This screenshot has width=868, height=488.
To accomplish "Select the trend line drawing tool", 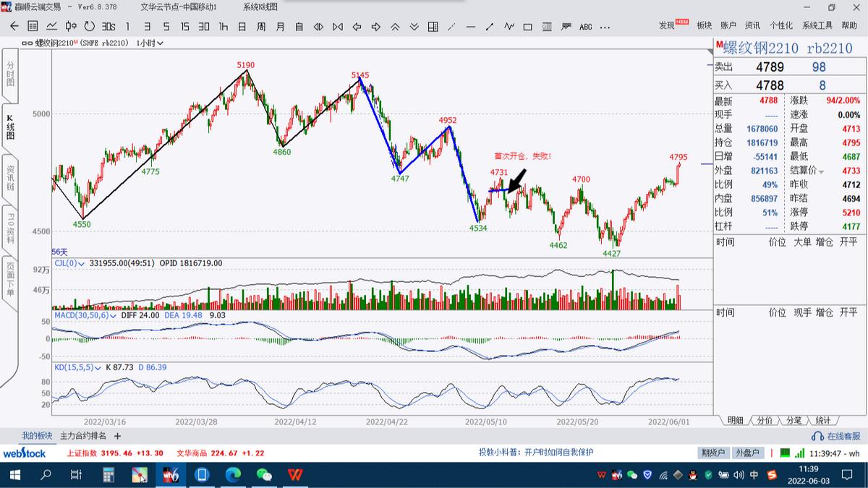I will pos(451,27).
